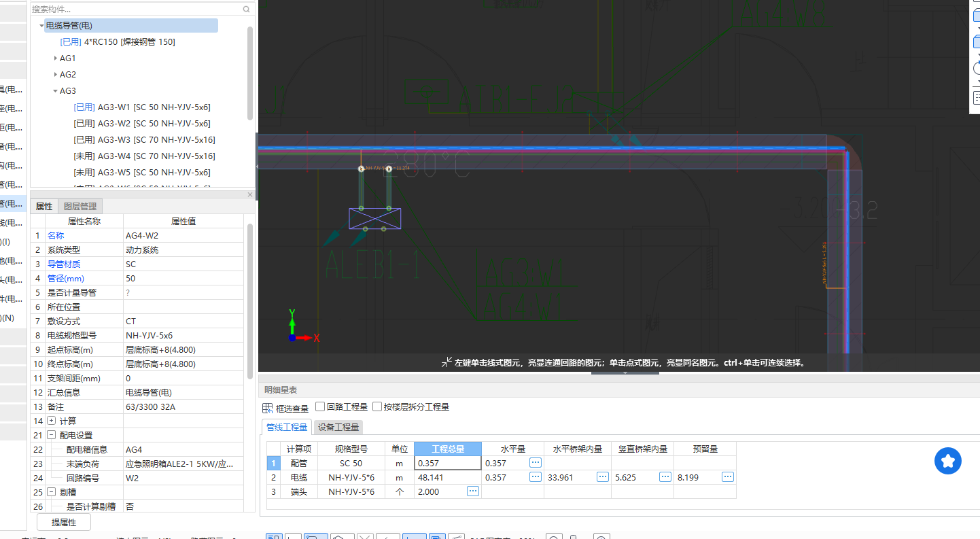The height and width of the screenshot is (539, 980).
Task: Click the 是否计算剔槽 value 否
Action: (x=183, y=506)
